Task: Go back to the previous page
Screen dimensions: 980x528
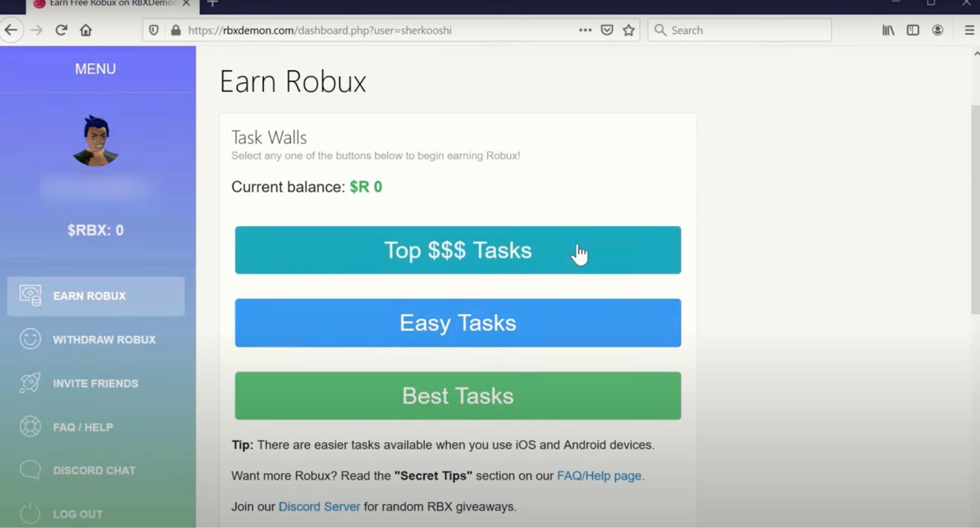Action: [11, 30]
